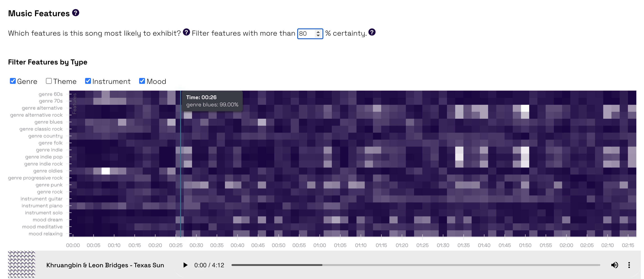
Task: Click the 01:15 time axis label
Action: click(x=381, y=245)
